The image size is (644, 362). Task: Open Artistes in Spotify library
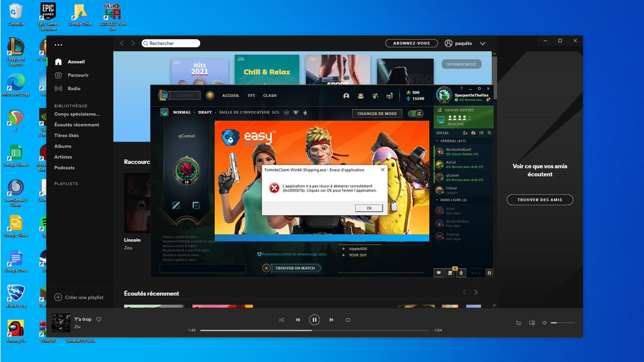(x=63, y=157)
